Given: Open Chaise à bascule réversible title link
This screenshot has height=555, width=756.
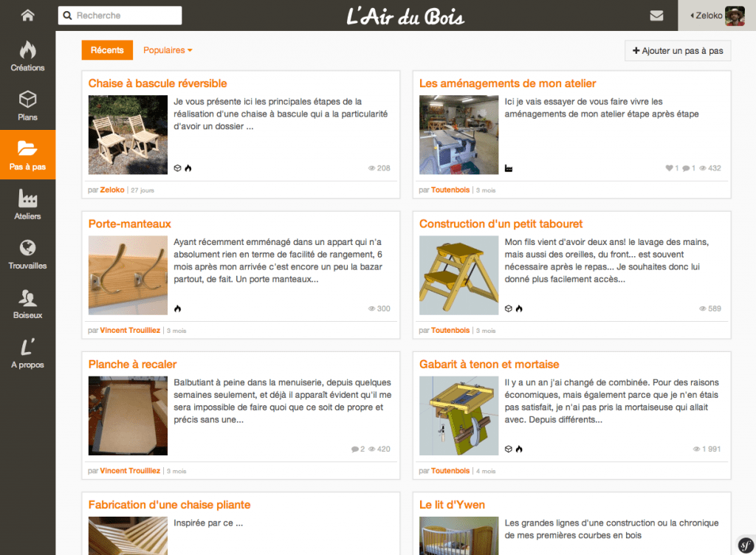Looking at the screenshot, I should coord(157,83).
